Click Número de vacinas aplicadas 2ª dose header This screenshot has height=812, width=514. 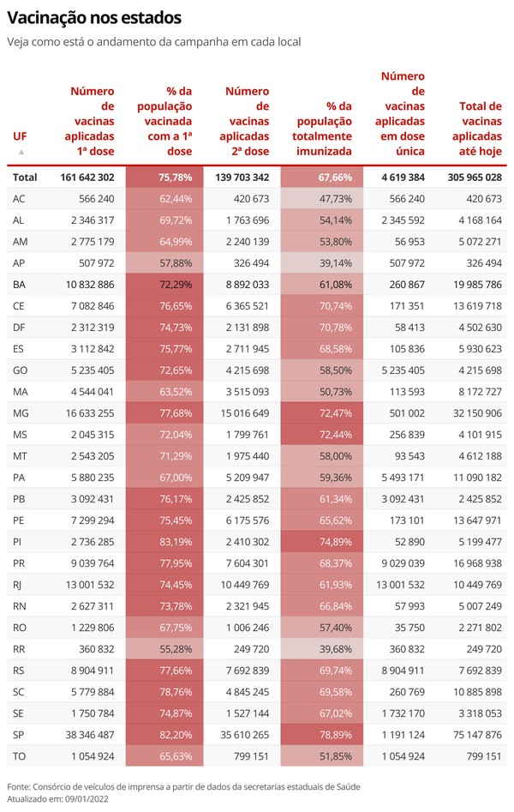244,121
